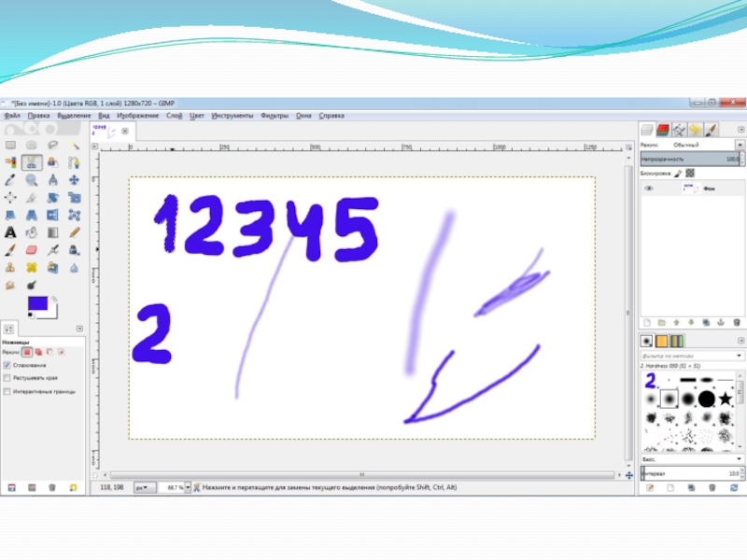The image size is (747, 560).
Task: Click the white background color swatch
Action: 52,314
